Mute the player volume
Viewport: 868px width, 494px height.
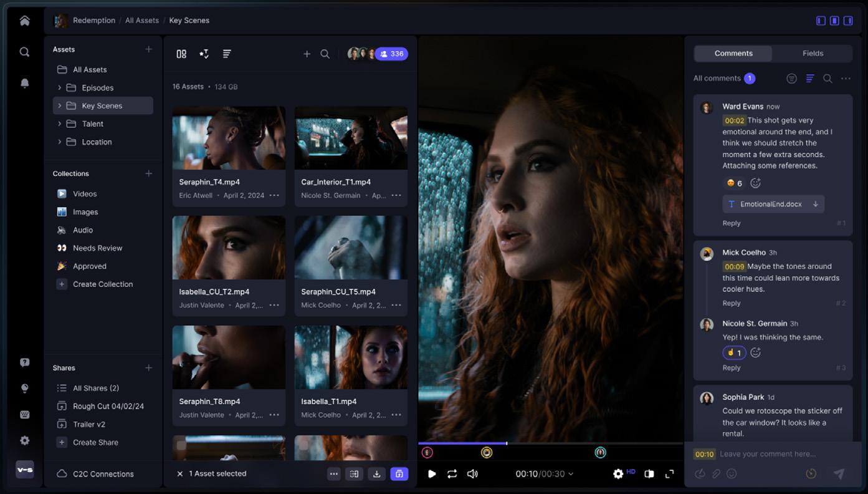(472, 474)
